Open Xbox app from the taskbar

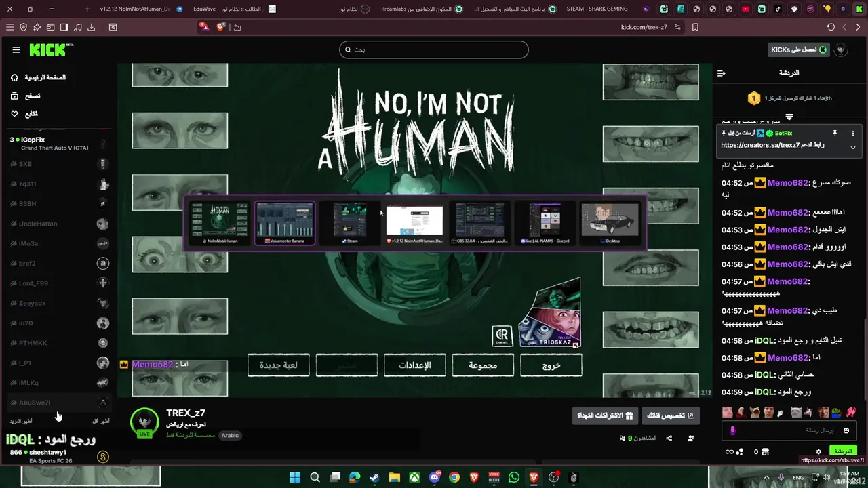(x=414, y=478)
